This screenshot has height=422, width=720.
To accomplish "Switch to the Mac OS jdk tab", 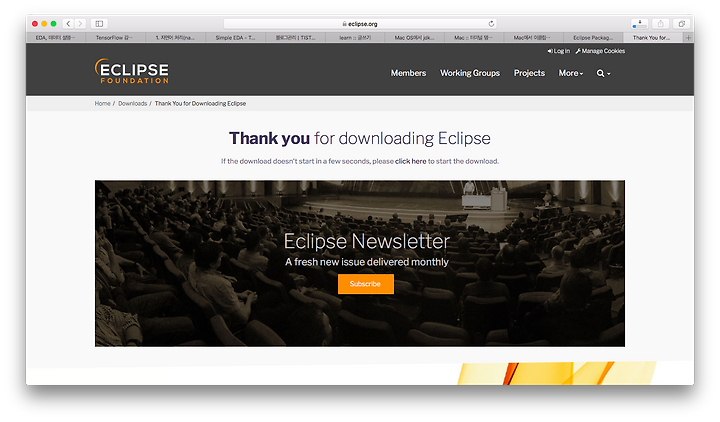I will [414, 38].
